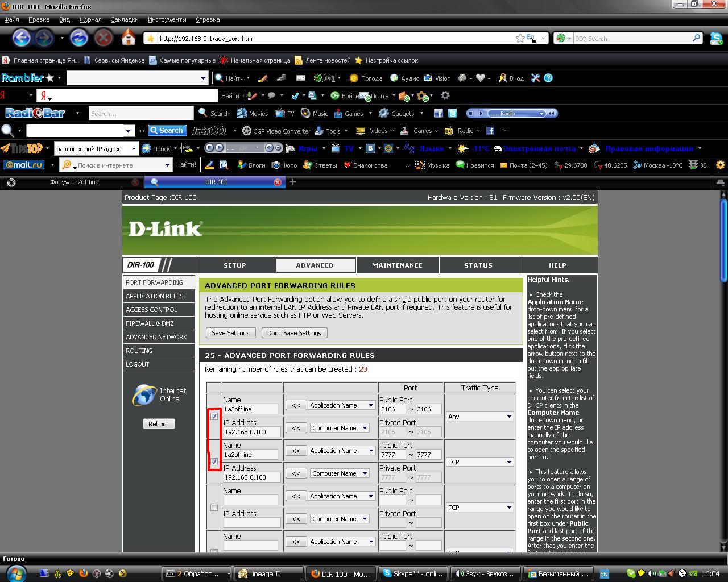Uncheck the port 2106 rule checkbox
This screenshot has width=728, height=582.
pos(214,416)
